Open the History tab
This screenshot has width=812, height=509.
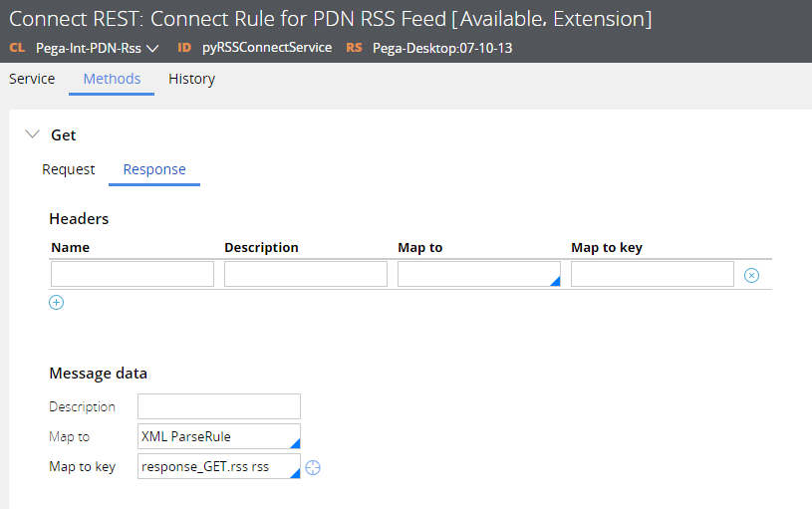(191, 79)
